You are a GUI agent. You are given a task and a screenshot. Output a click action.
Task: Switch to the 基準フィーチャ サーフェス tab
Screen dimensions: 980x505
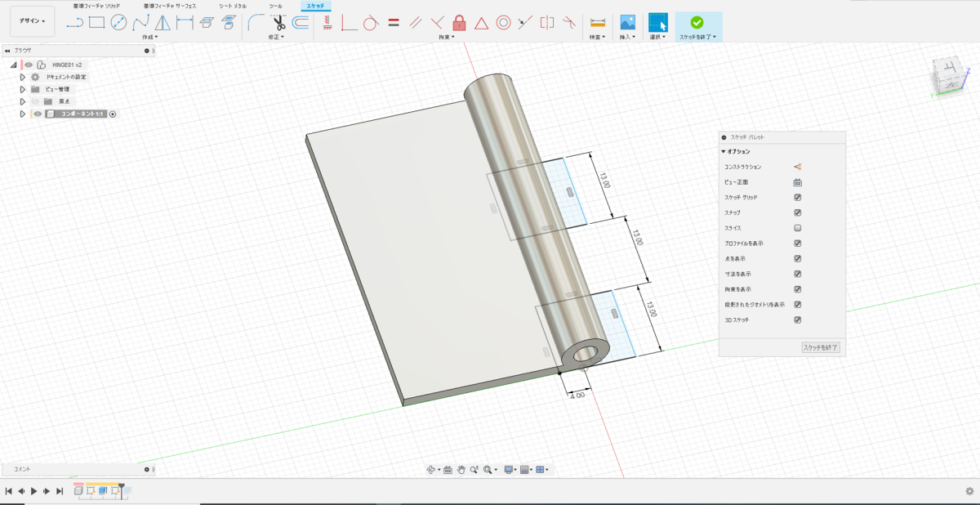coord(170,6)
